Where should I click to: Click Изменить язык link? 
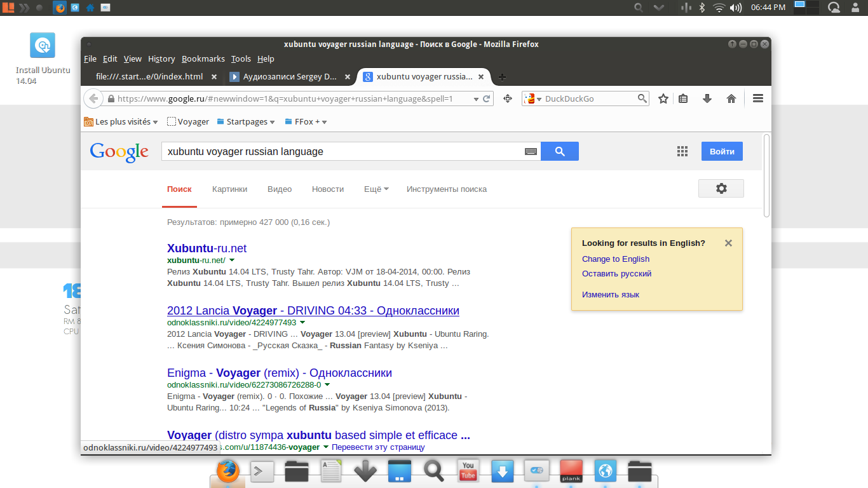click(x=611, y=295)
